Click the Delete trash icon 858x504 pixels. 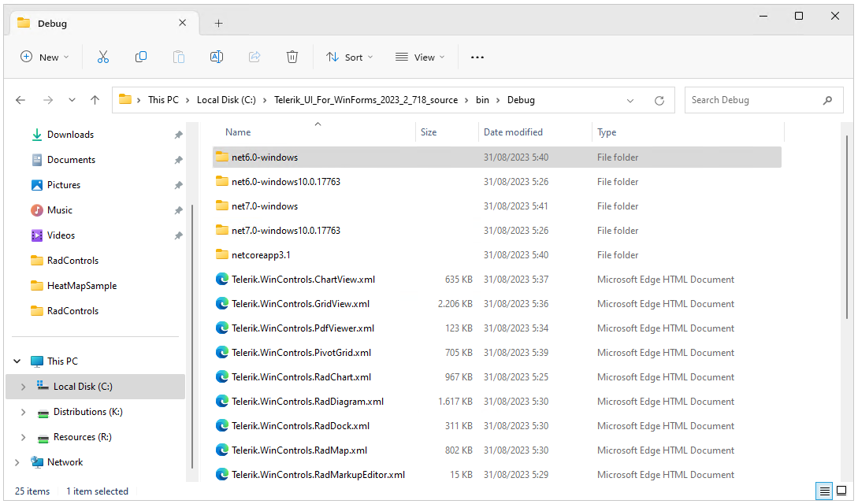point(292,57)
